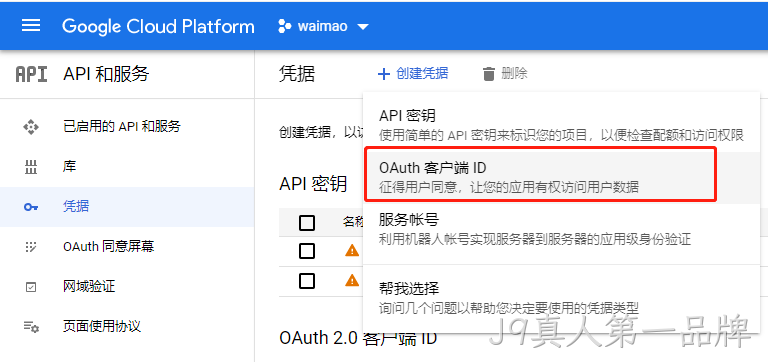Click the 网域验证 checkbox-style icon
This screenshot has width=768, height=362.
pos(30,287)
